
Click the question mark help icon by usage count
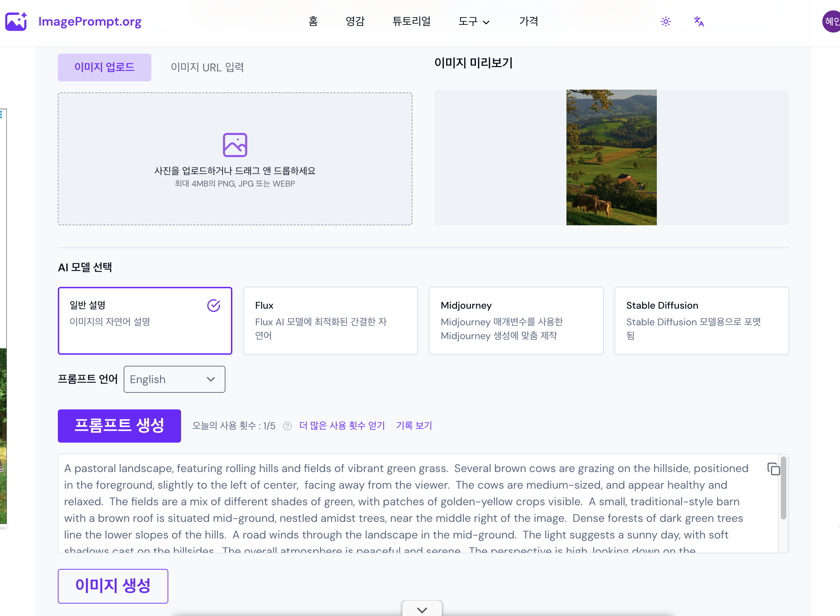tap(287, 426)
